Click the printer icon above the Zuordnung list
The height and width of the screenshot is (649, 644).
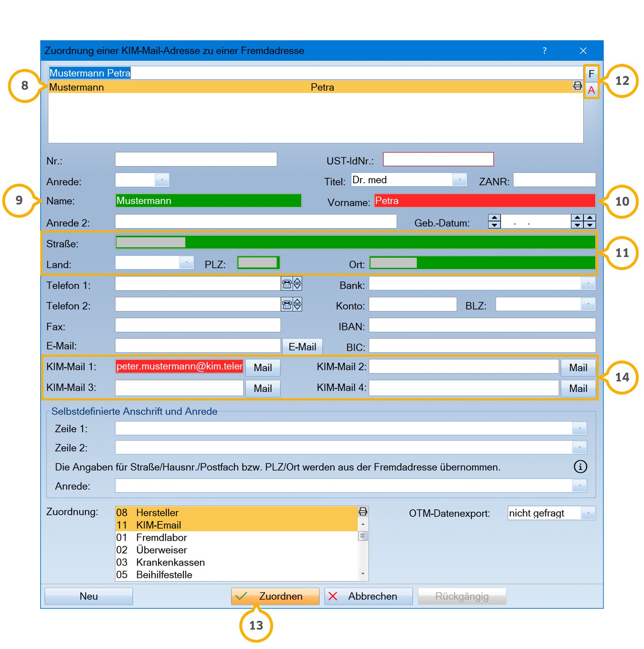(x=363, y=511)
